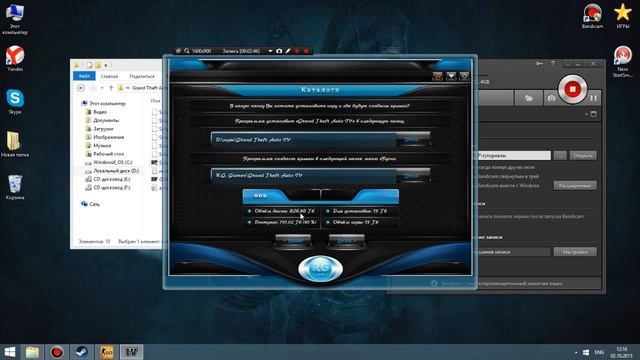Viewport: 640px width, 360px height.
Task: Open Bandicam's camera screenshot tab icon
Action: pyautogui.click(x=551, y=98)
